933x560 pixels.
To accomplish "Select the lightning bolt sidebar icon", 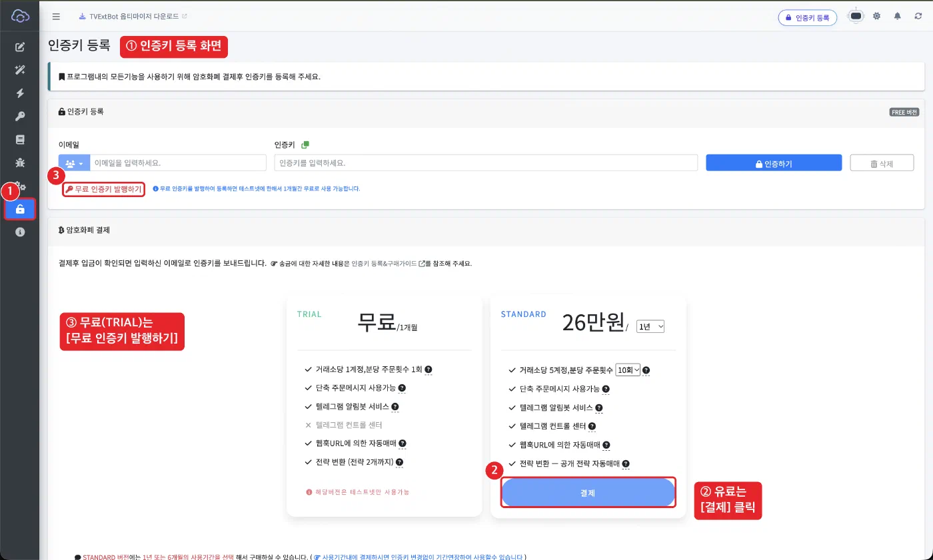I will pos(20,93).
